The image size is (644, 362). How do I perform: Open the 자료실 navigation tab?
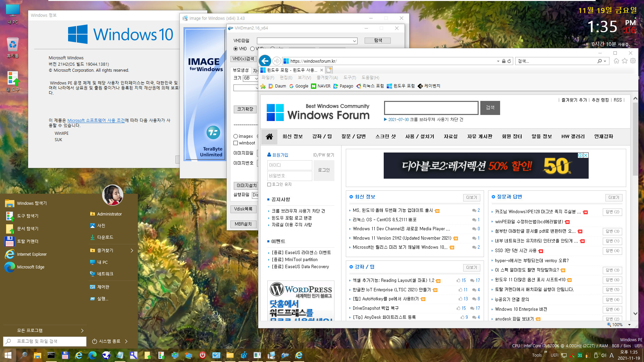(450, 136)
